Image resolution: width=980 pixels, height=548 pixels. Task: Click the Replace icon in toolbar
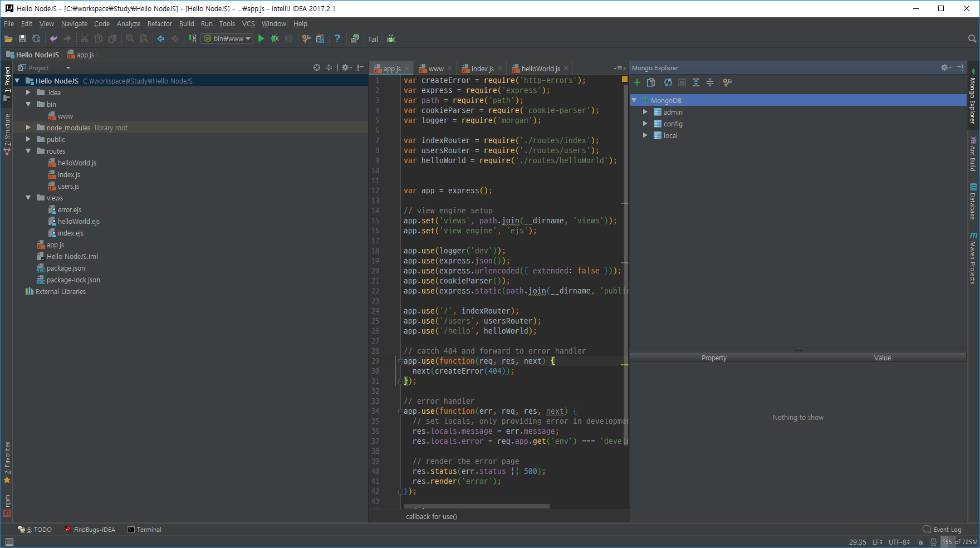144,39
